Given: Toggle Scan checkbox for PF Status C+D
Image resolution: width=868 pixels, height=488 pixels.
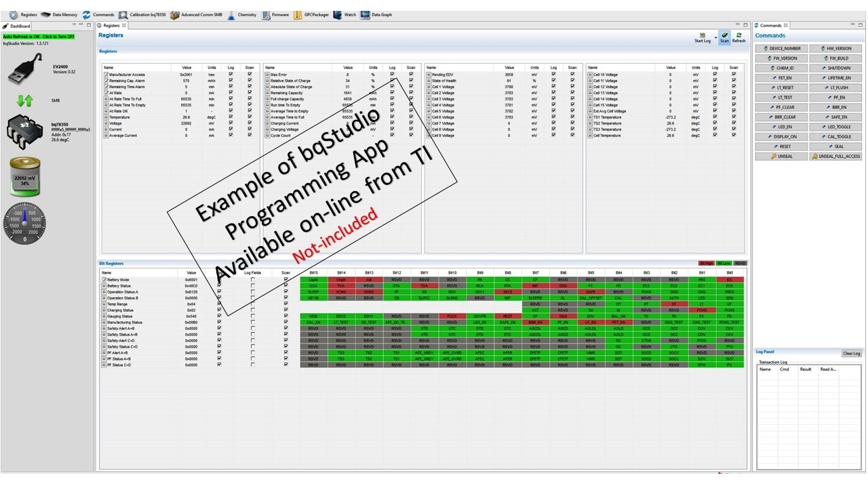Looking at the screenshot, I should [286, 365].
